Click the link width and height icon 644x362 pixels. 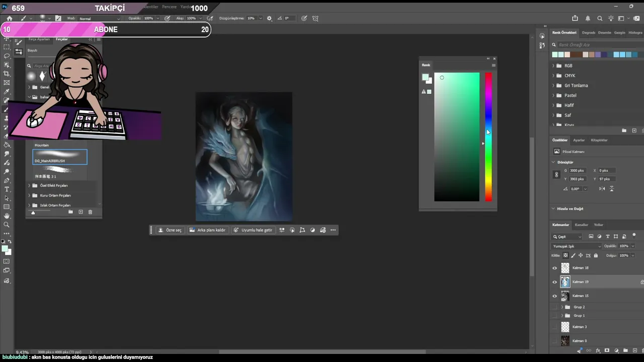pos(556,174)
